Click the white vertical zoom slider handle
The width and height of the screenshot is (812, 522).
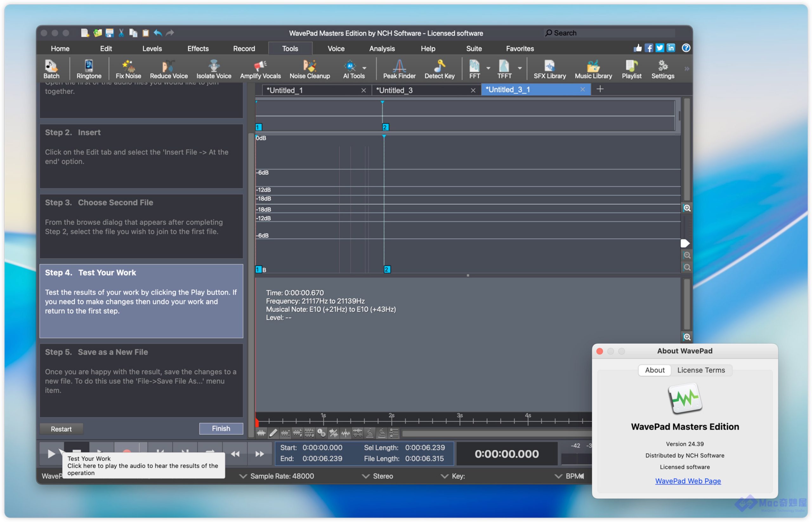(684, 243)
